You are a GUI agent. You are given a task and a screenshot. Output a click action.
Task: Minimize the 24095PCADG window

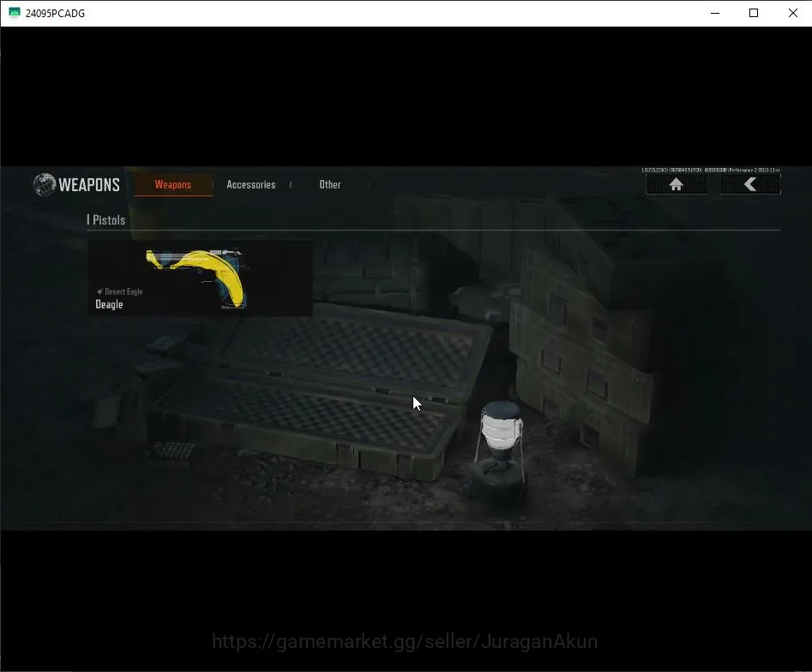click(715, 13)
